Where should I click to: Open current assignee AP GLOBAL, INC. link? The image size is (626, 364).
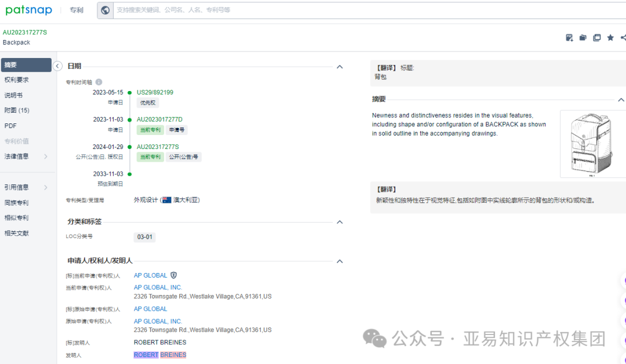pyautogui.click(x=158, y=287)
